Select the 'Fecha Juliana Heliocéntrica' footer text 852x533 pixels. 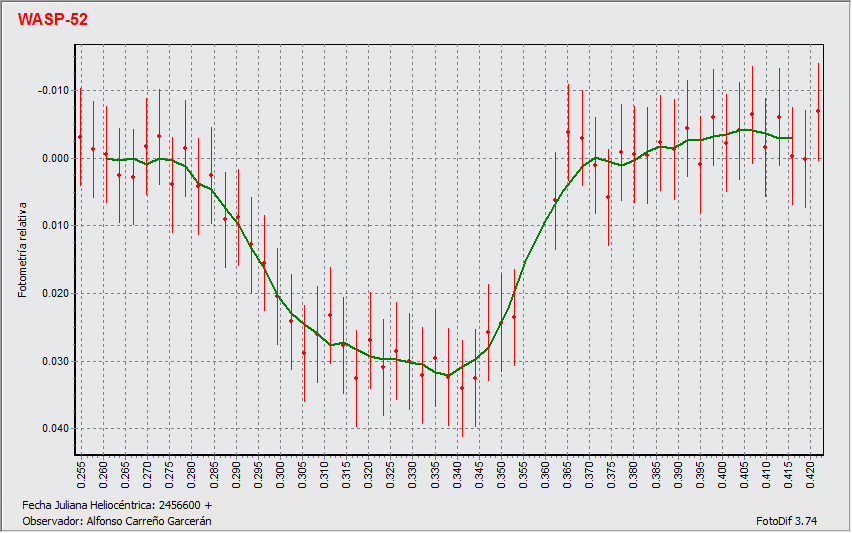(117, 506)
